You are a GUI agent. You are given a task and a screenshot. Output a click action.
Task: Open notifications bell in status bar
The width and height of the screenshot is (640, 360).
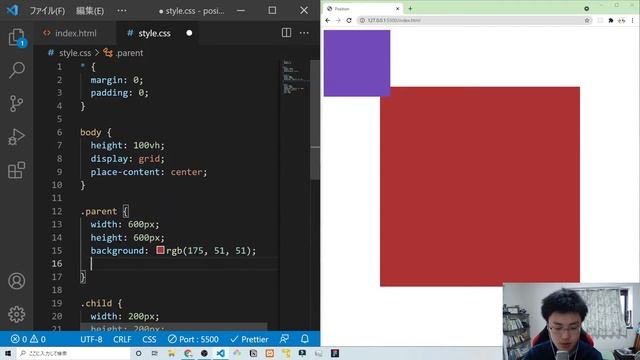pos(305,339)
